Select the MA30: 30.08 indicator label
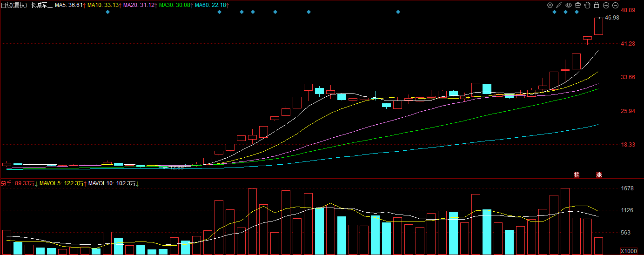Image resolution: width=644 pixels, height=255 pixels. pos(175,5)
